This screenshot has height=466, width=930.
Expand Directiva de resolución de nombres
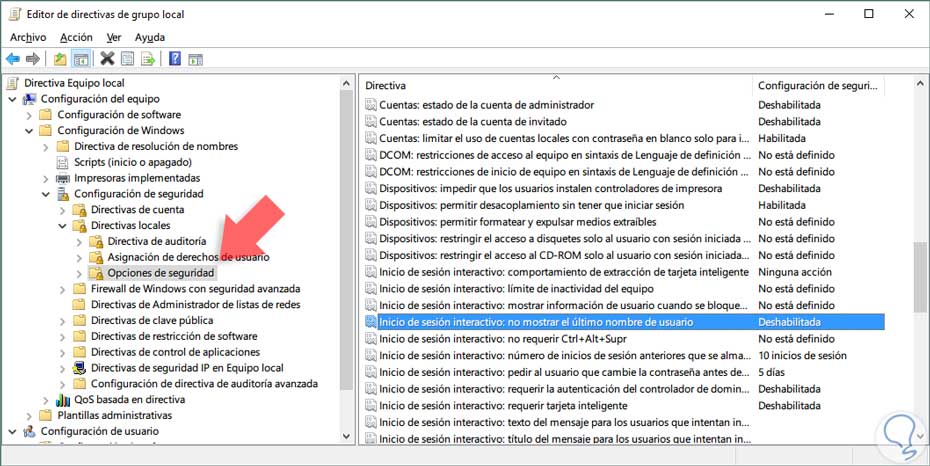pyautogui.click(x=46, y=146)
